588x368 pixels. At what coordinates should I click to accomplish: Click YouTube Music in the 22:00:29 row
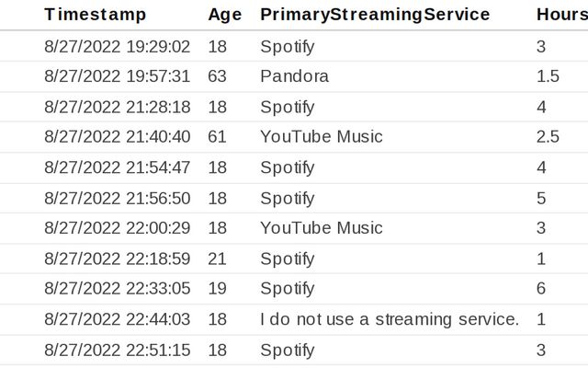321,228
